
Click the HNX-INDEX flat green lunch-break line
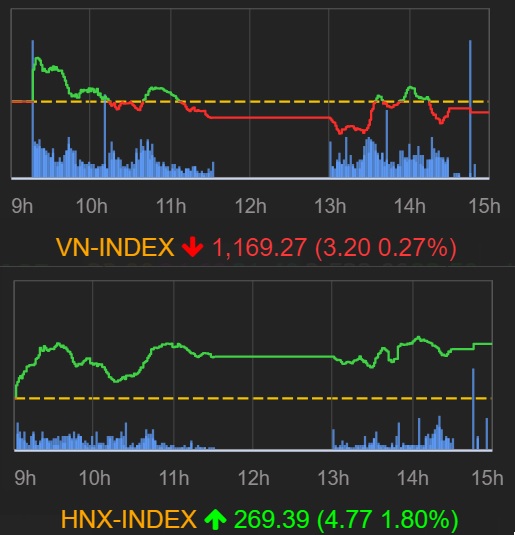(x=273, y=357)
